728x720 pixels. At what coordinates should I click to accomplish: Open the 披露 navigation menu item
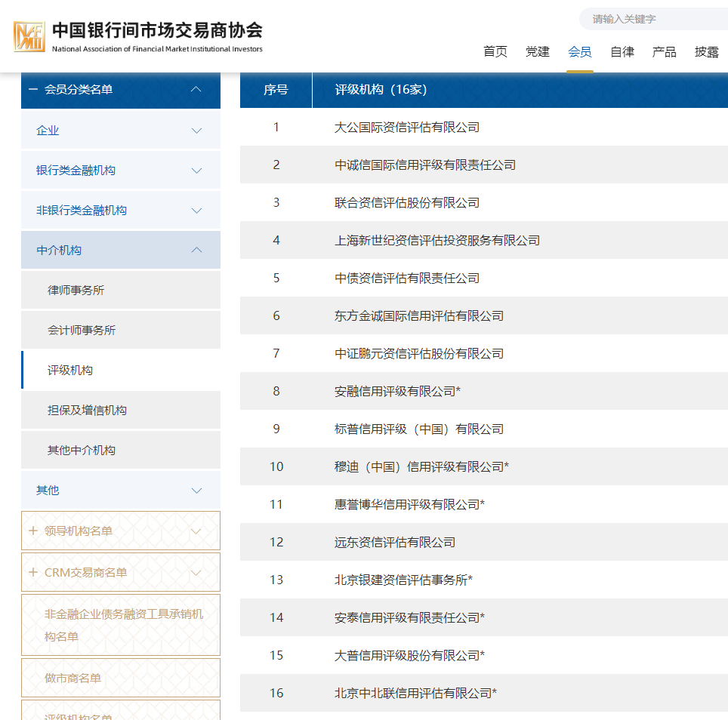pos(706,51)
